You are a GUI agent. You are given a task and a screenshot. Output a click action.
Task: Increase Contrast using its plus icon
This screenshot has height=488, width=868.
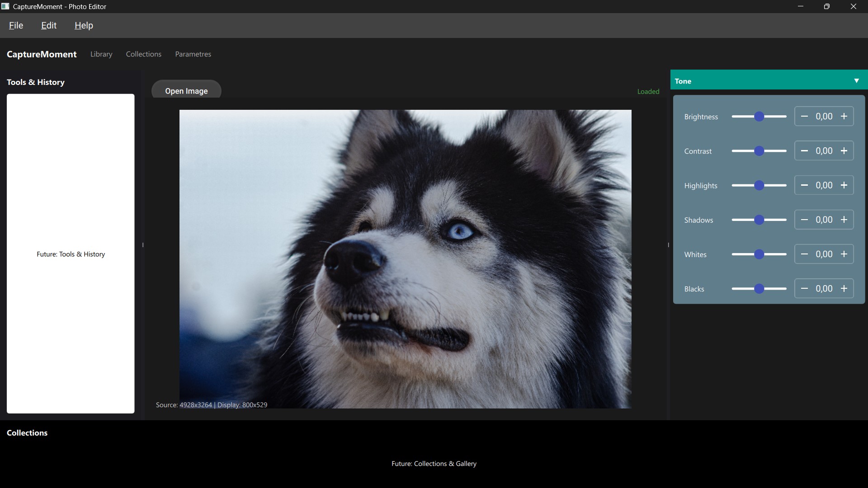pyautogui.click(x=844, y=151)
